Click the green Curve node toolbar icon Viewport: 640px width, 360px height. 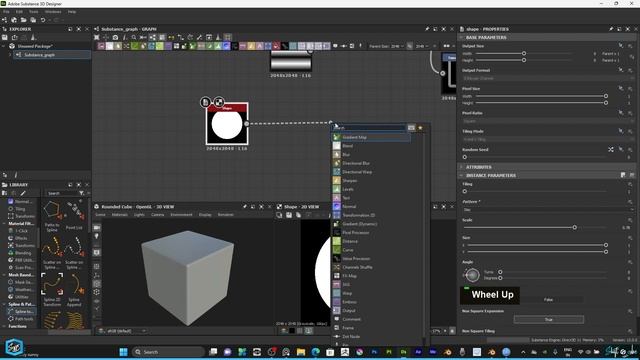click(x=135, y=46)
